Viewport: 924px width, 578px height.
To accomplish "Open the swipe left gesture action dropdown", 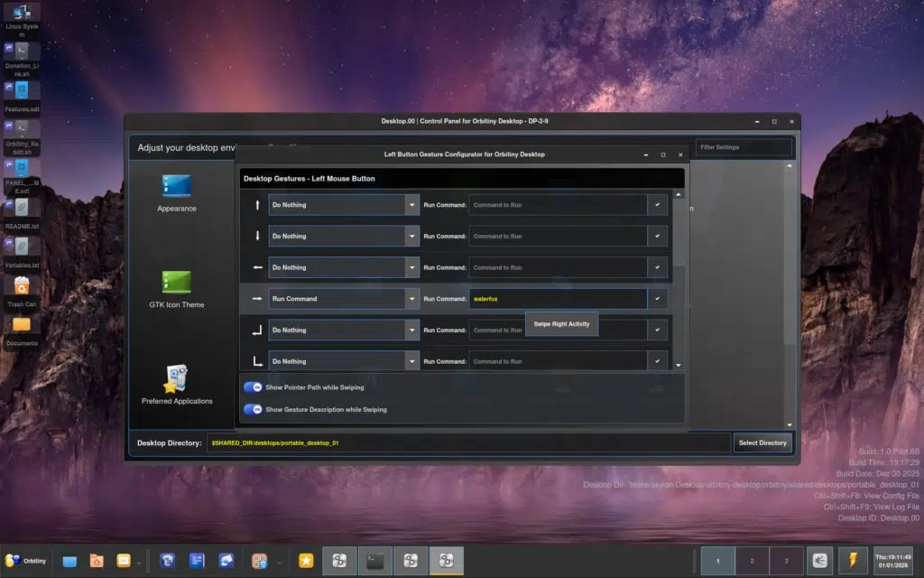I will click(411, 267).
